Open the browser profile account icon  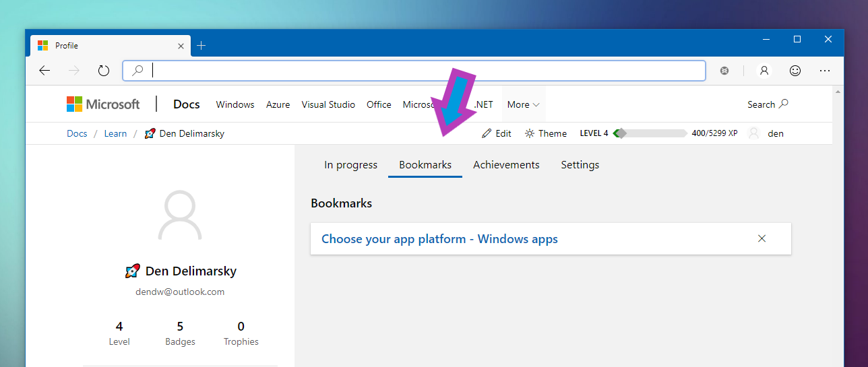click(x=764, y=70)
